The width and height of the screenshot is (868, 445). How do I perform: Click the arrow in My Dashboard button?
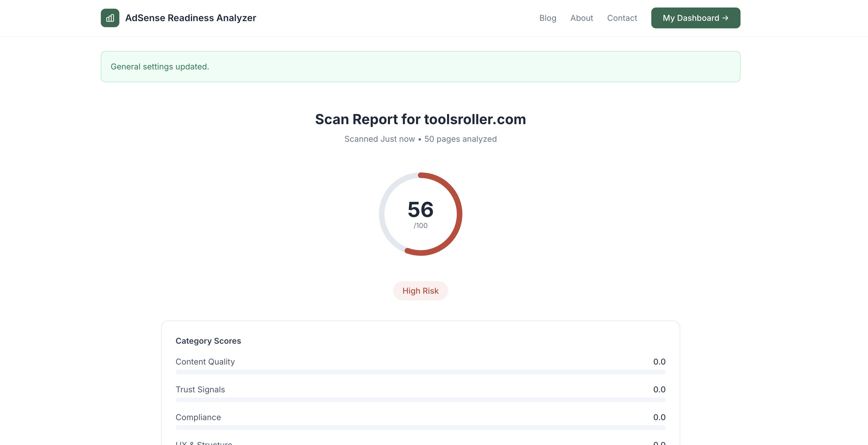pyautogui.click(x=725, y=18)
